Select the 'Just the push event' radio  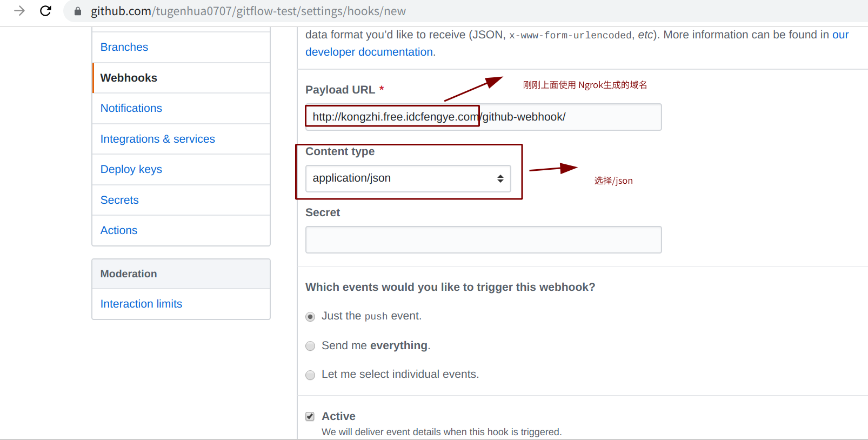point(310,317)
